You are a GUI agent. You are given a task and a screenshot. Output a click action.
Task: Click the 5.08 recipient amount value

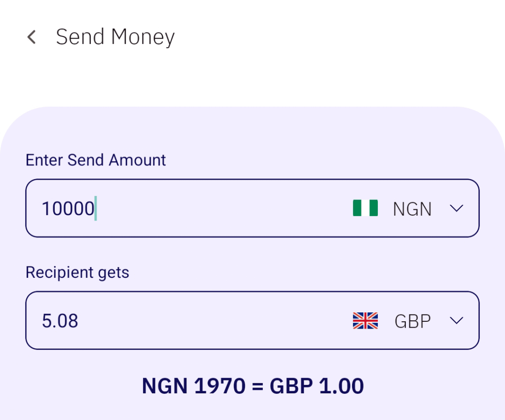tap(60, 321)
